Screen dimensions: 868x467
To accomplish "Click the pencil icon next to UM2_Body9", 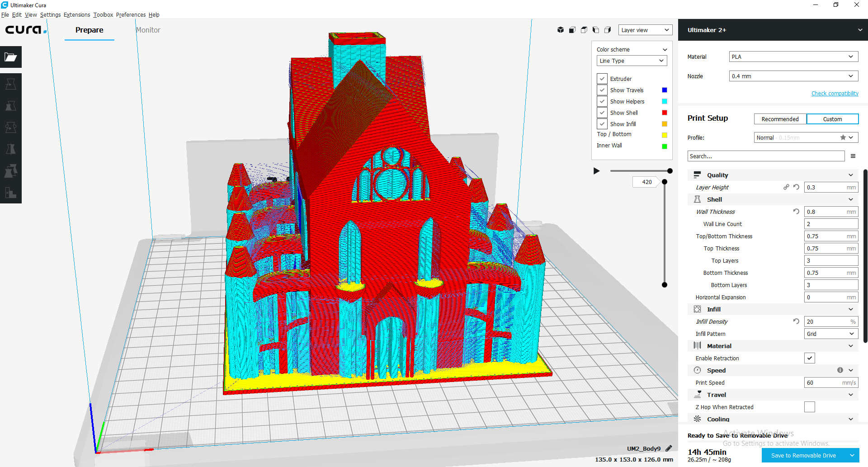I will pos(669,448).
